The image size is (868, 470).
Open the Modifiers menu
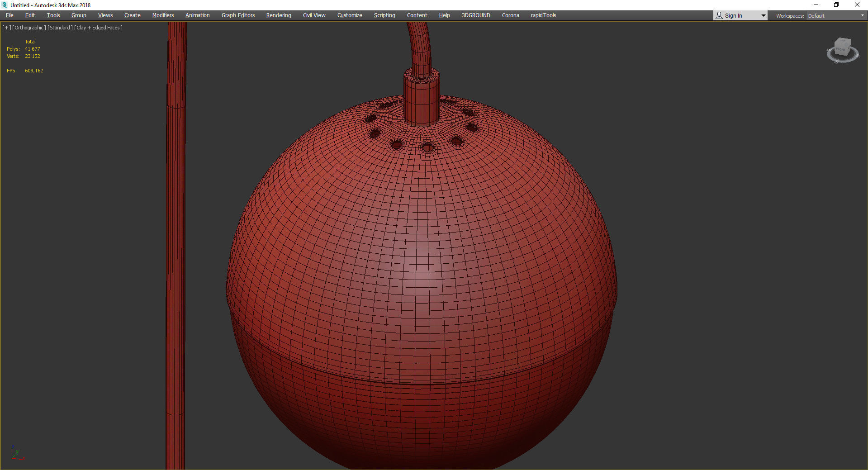(x=163, y=15)
